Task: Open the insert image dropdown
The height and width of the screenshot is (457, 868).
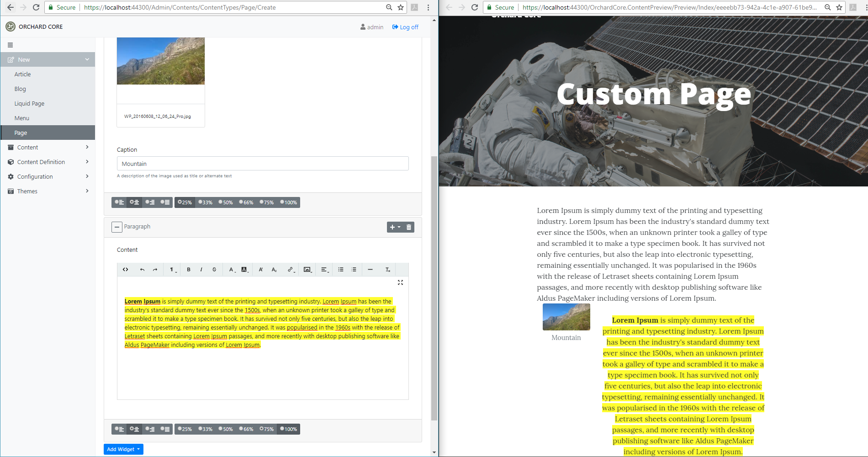Action: point(307,270)
